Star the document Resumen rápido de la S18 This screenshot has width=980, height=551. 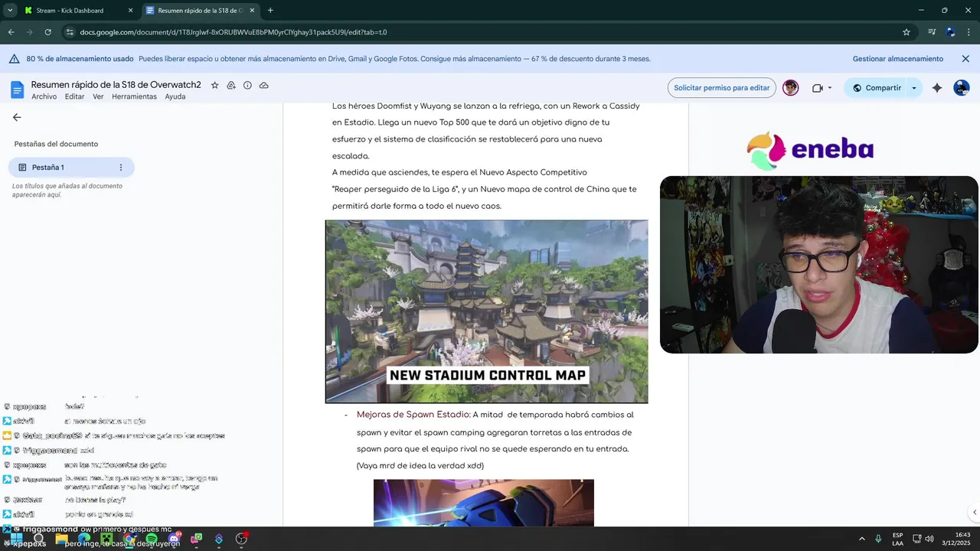point(214,85)
